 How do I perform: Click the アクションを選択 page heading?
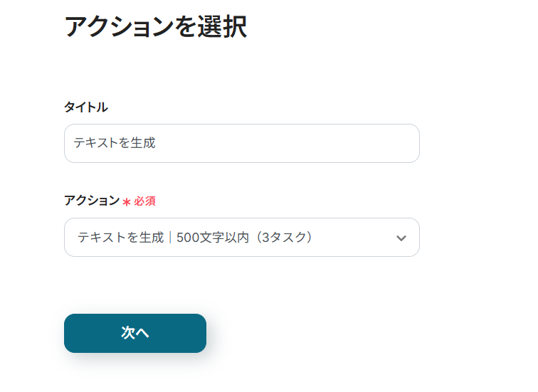(x=155, y=27)
